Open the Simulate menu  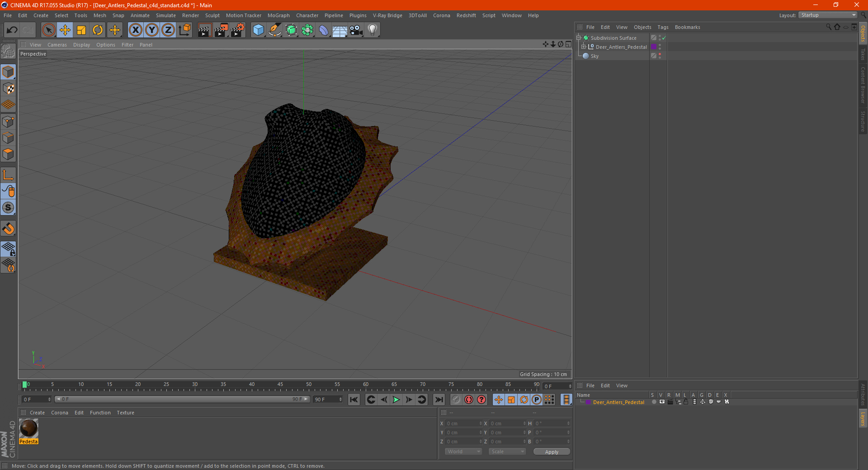(x=166, y=15)
